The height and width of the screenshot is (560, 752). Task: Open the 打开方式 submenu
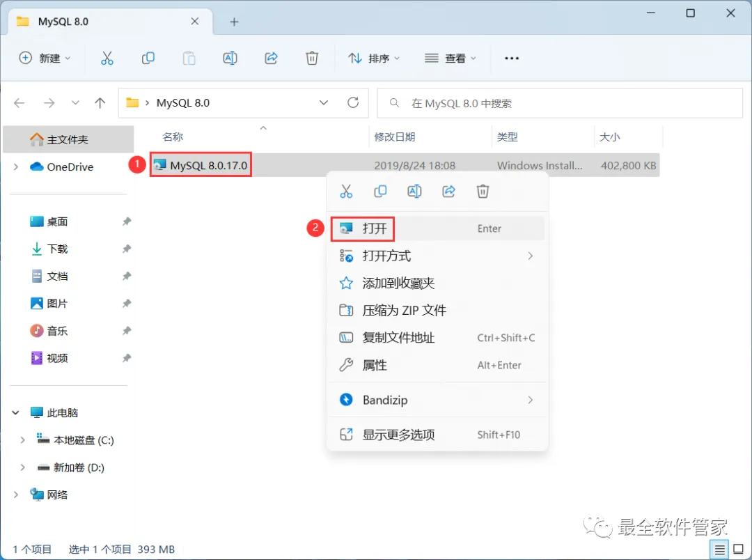[x=437, y=256]
